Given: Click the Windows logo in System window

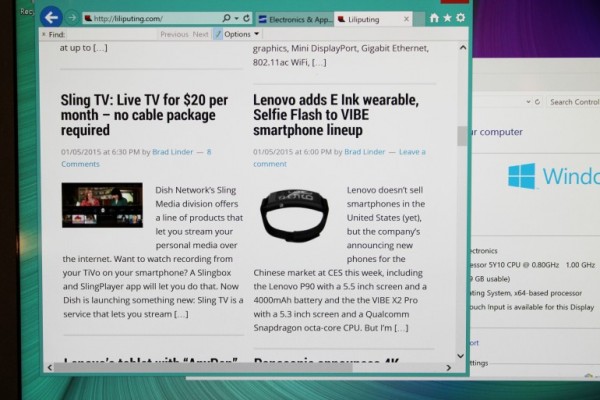Looking at the screenshot, I should coord(522,176).
